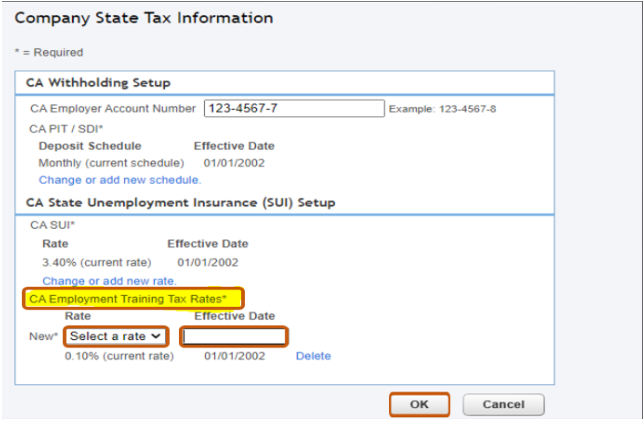Image resolution: width=644 pixels, height=428 pixels.
Task: Select the CA Withholding Setup section header
Action: [100, 83]
